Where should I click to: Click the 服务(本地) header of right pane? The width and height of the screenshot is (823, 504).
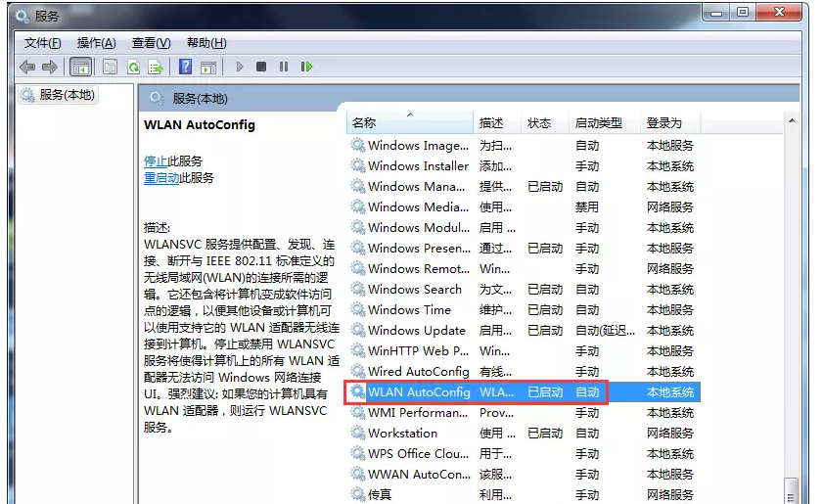click(x=200, y=99)
